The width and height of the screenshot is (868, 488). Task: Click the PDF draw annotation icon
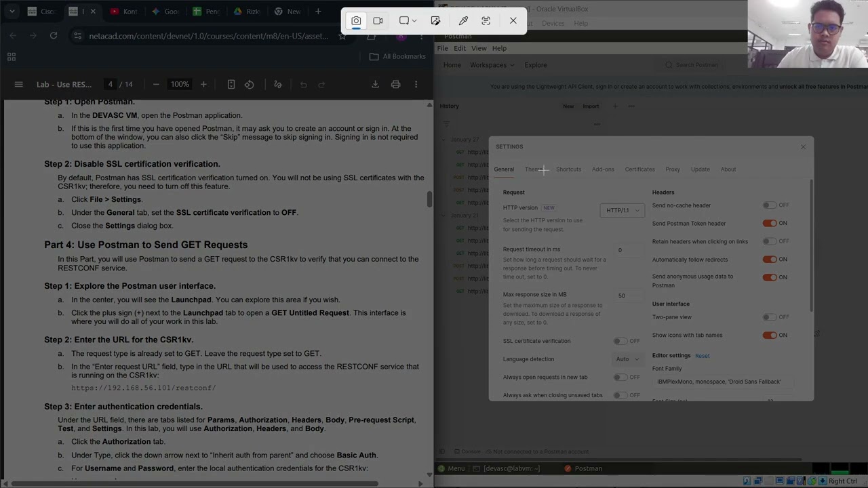277,84
